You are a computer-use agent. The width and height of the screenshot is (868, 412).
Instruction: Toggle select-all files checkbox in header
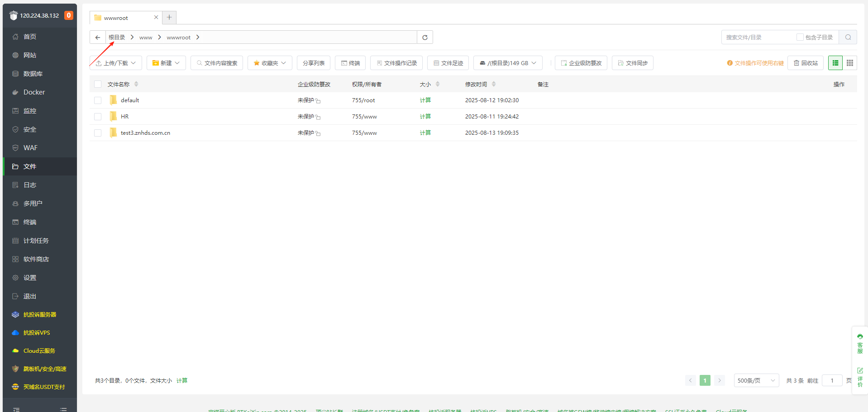point(98,84)
